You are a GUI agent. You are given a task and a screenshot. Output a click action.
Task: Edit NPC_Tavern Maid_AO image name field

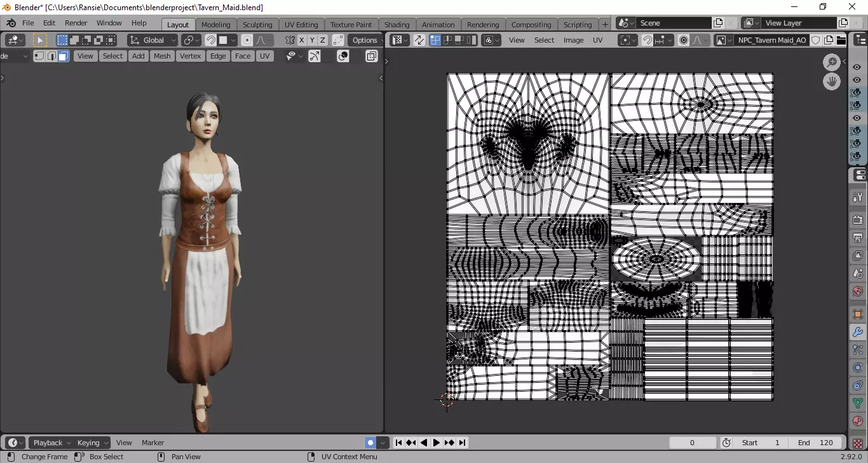(771, 40)
